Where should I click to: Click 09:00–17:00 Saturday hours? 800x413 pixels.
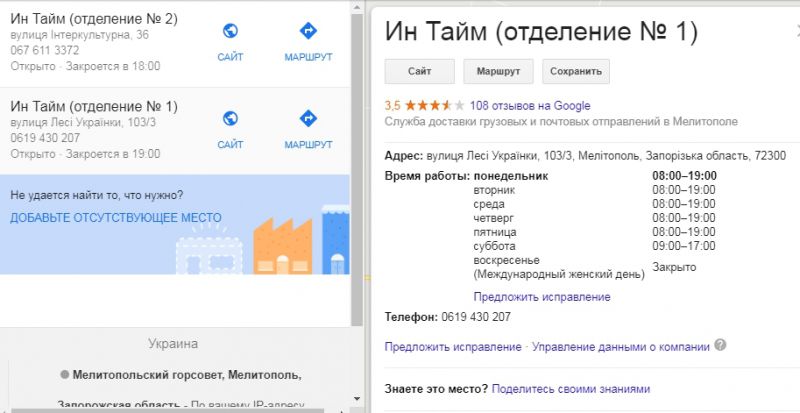click(x=684, y=246)
